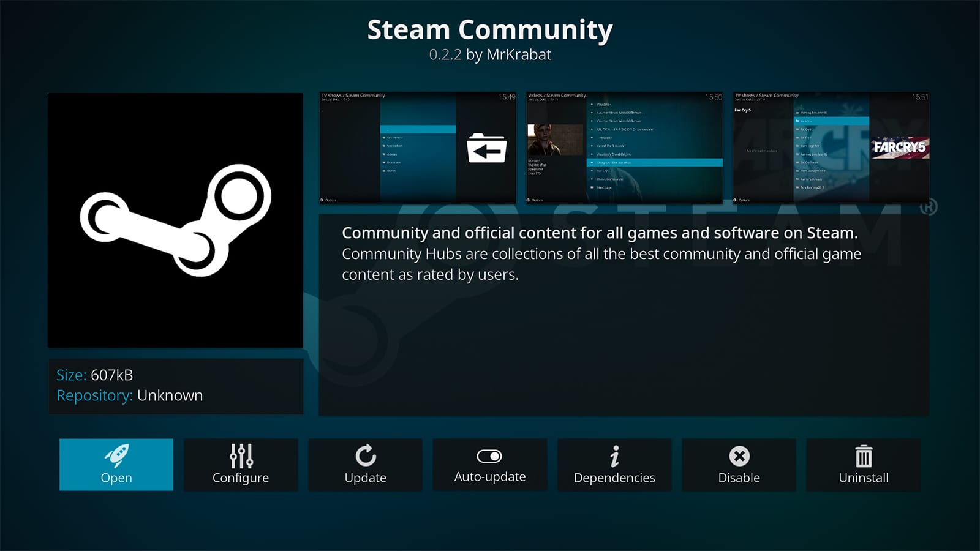Click the Disable circled X icon
The width and height of the screenshot is (980, 551).
tap(739, 455)
